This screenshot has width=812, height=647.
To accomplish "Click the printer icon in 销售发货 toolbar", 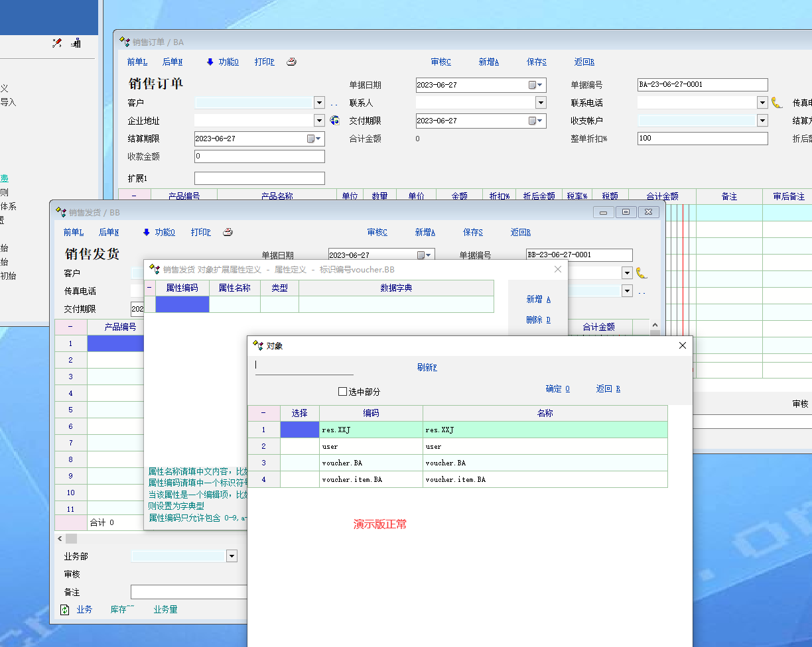I will 228,232.
